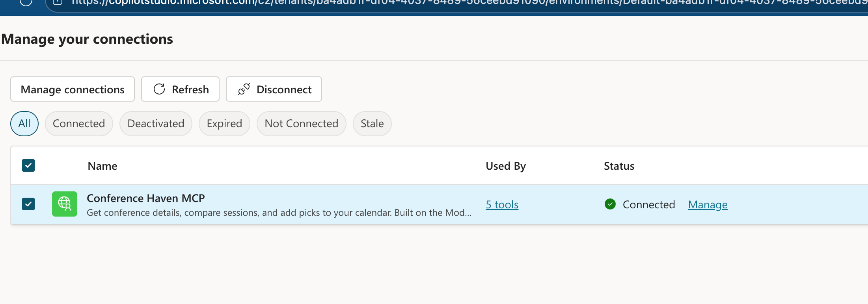Switch to the Stale filter
868x304 pixels.
tap(372, 124)
